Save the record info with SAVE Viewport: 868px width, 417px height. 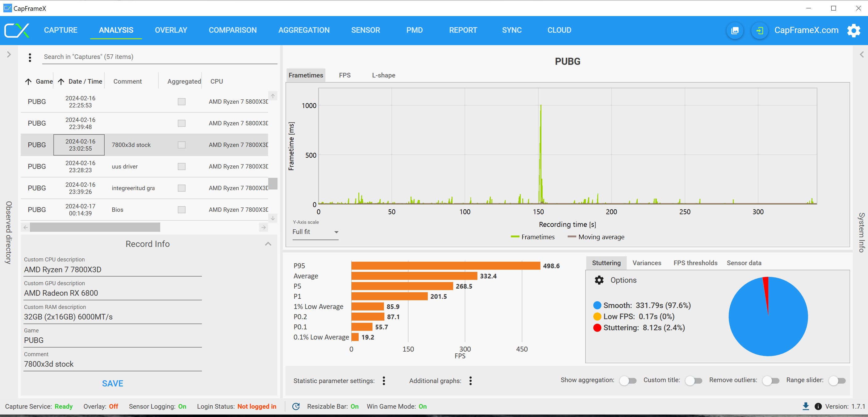113,383
